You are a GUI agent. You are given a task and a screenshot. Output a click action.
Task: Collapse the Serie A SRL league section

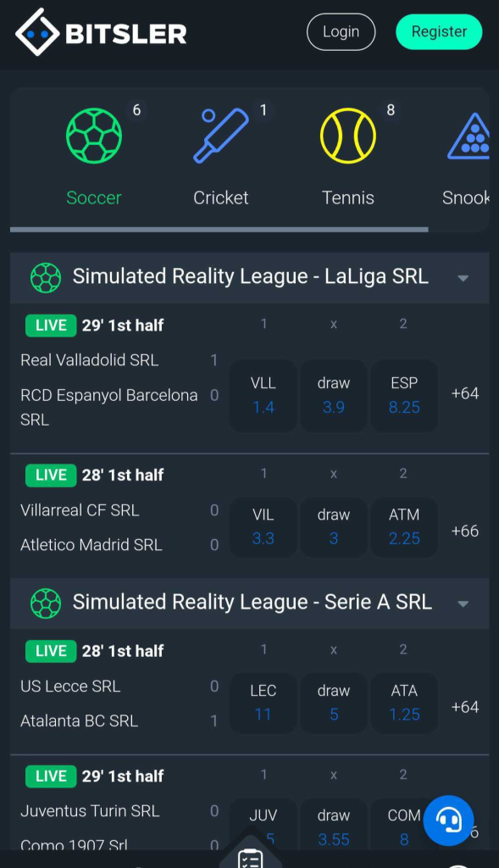[x=463, y=604]
